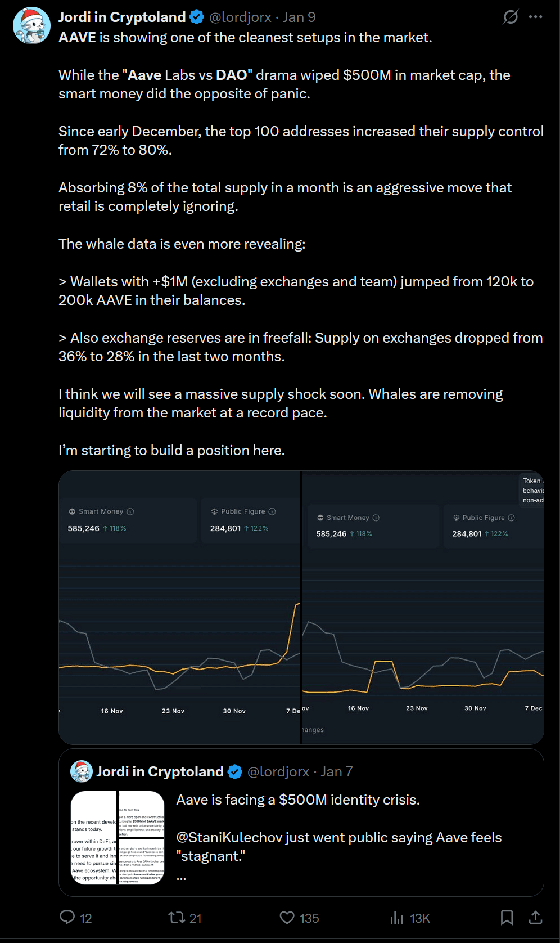The width and height of the screenshot is (560, 943).
Task: Open the left Smart Money chart image
Action: tap(179, 608)
